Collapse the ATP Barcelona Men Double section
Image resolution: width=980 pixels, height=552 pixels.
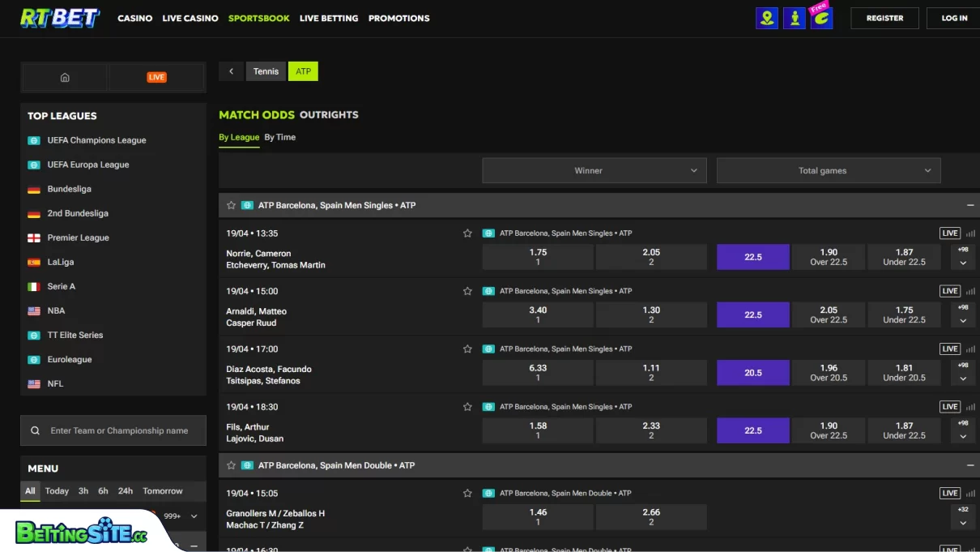tap(969, 466)
